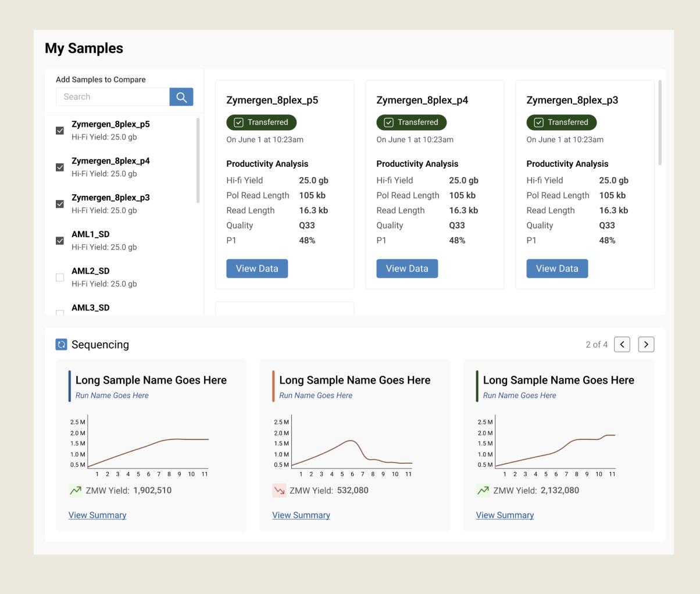Click View Data on Zymergen_8plex_p5 card
The height and width of the screenshot is (594, 700).
coord(257,269)
